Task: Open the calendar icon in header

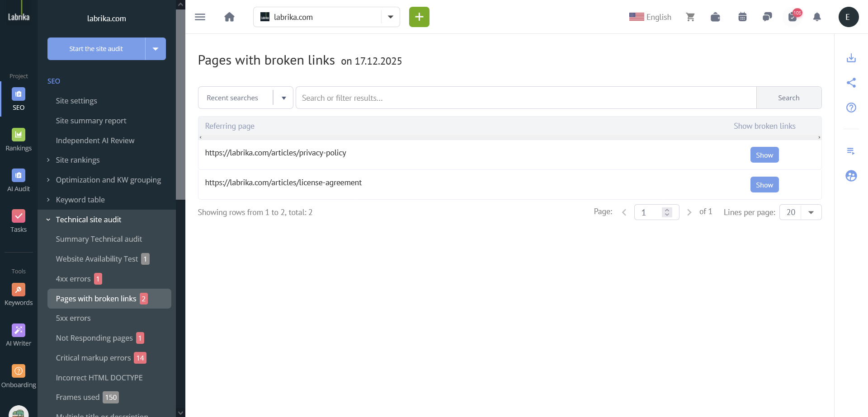Action: pyautogui.click(x=742, y=17)
